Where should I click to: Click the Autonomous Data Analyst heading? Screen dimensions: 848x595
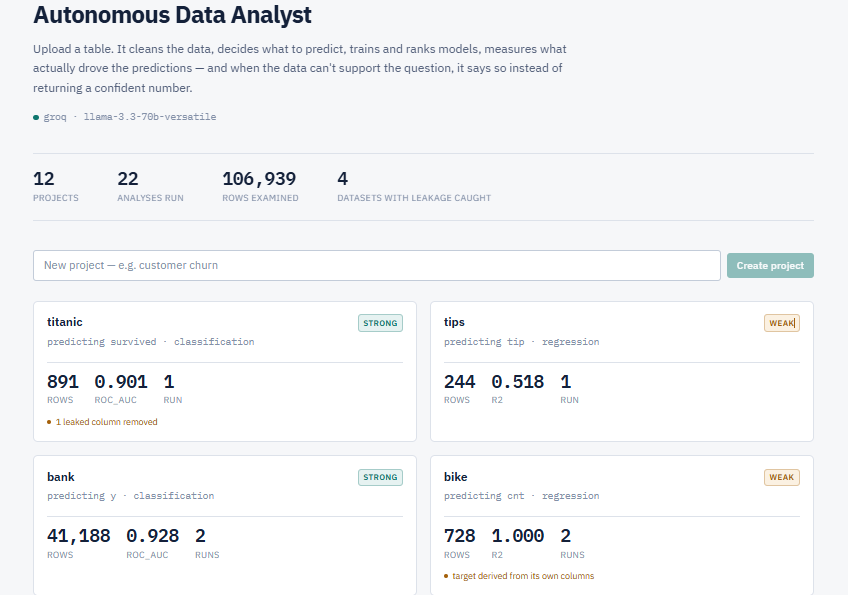pyautogui.click(x=172, y=15)
